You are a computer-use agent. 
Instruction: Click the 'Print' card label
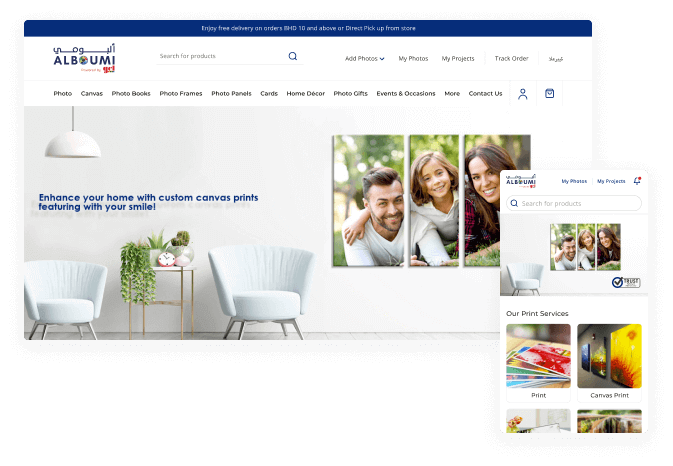(x=539, y=395)
